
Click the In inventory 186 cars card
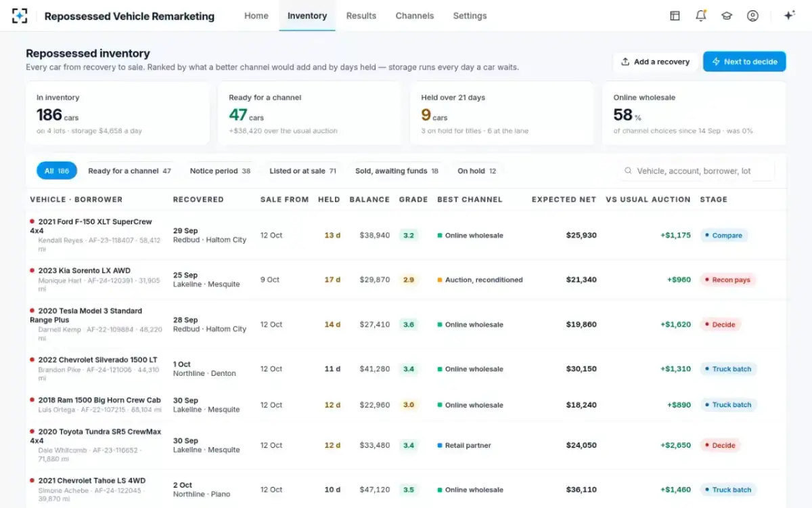point(118,113)
